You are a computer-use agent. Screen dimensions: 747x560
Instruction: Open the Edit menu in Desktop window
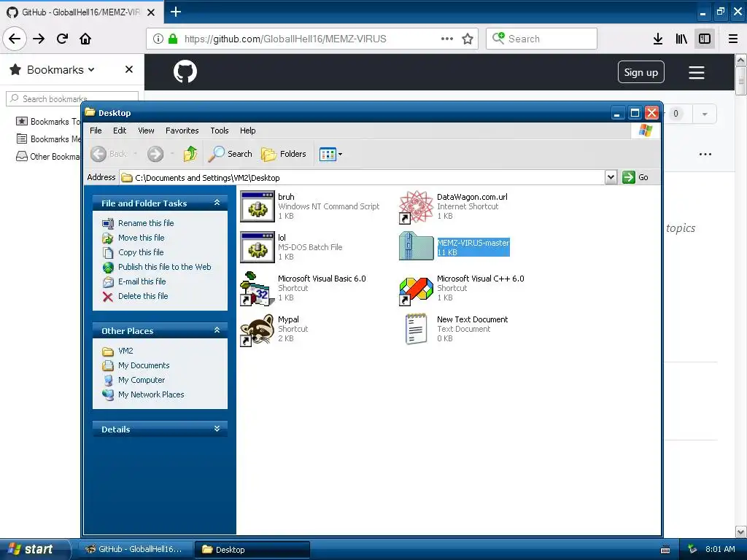pos(120,131)
